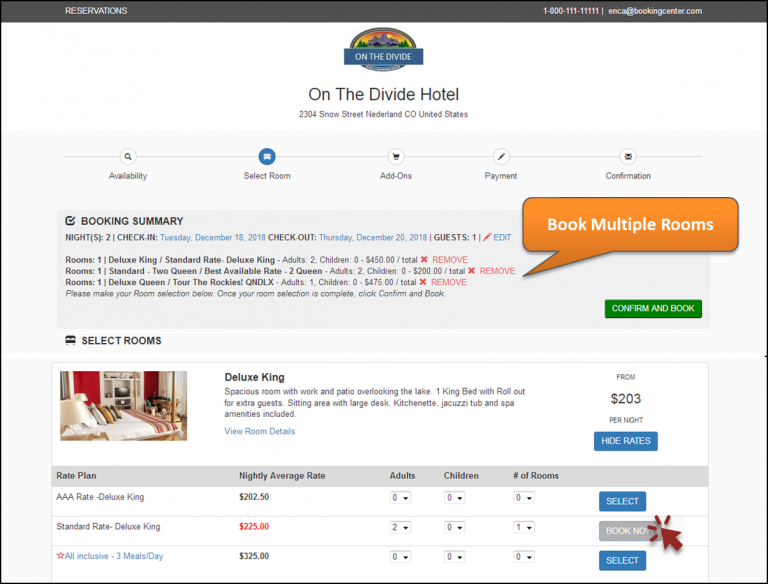Open number of rooms dropdown for Standard Rate

tap(524, 527)
